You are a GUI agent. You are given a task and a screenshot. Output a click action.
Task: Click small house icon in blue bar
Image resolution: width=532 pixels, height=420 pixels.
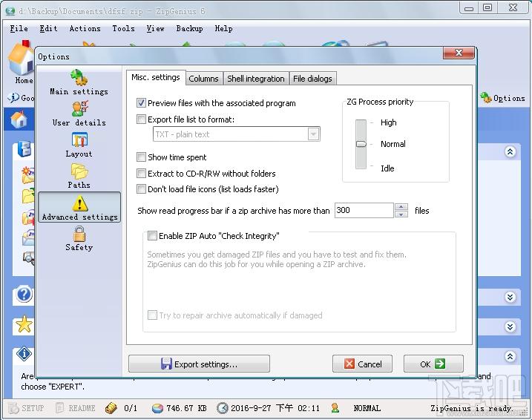(19, 119)
